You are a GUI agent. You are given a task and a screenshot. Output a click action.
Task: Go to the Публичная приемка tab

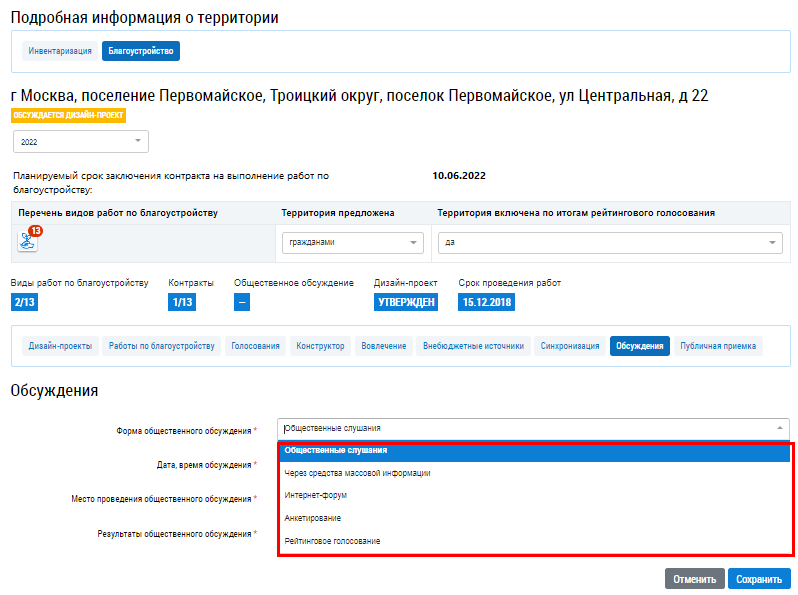coord(719,346)
